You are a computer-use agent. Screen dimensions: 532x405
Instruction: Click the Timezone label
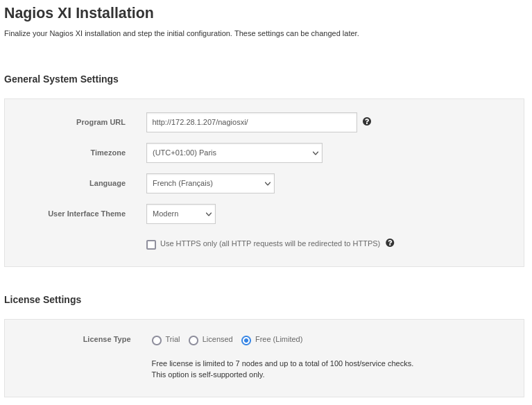click(108, 153)
